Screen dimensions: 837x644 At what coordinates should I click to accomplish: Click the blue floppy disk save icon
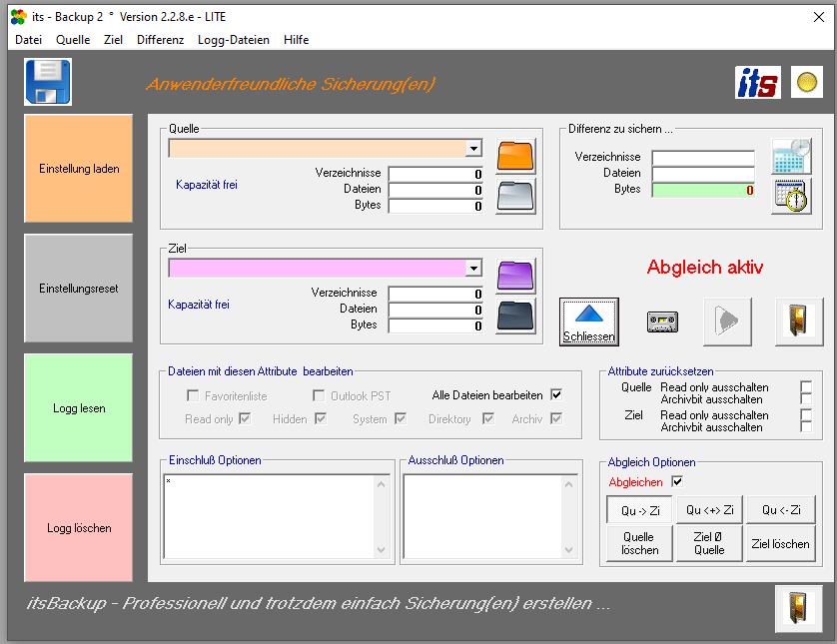[48, 82]
